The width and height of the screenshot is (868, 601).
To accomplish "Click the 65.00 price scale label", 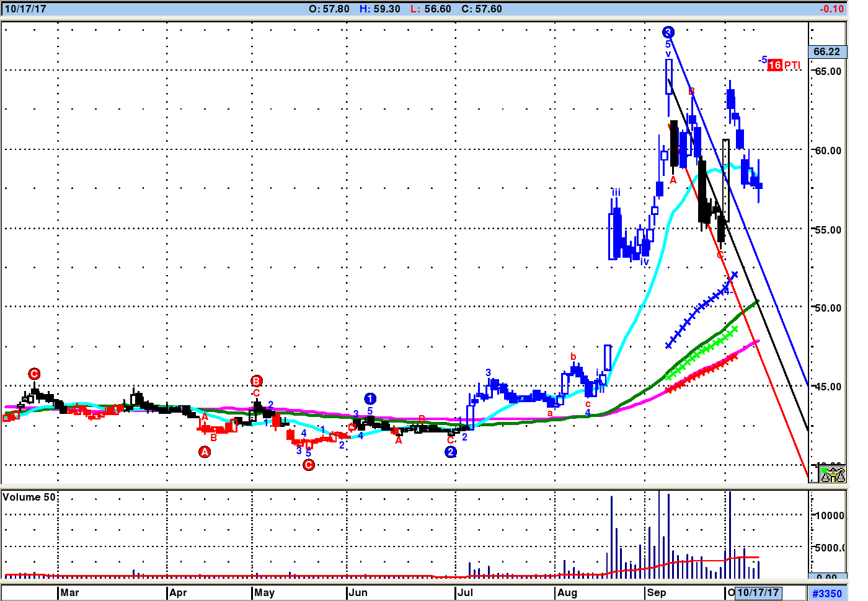I will pos(828,71).
